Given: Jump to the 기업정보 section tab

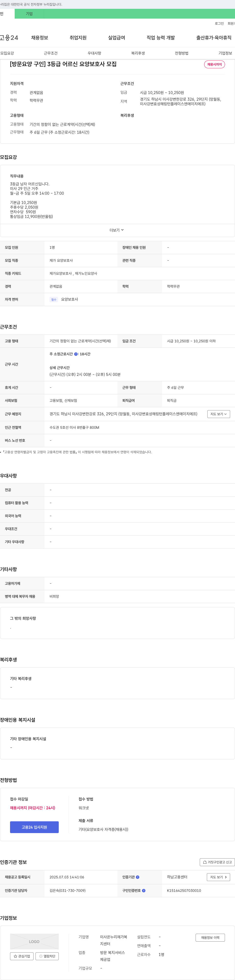Looking at the screenshot, I should pyautogui.click(x=225, y=53).
